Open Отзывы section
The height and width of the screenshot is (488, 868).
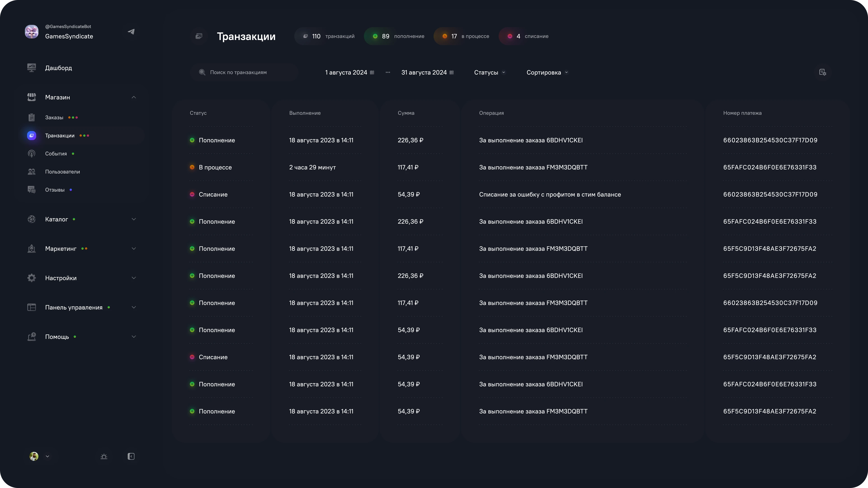54,190
